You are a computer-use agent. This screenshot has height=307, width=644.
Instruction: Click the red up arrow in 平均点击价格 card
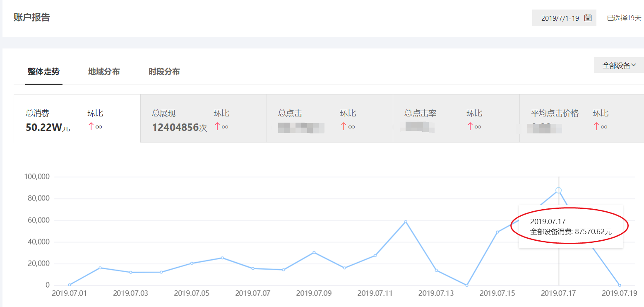596,127
